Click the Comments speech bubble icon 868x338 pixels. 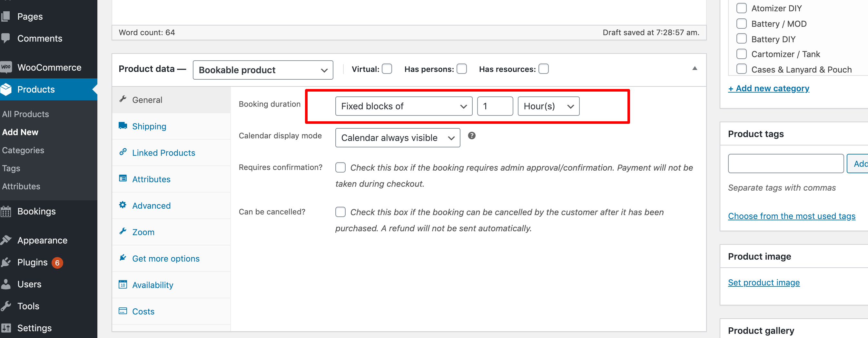tap(5, 38)
